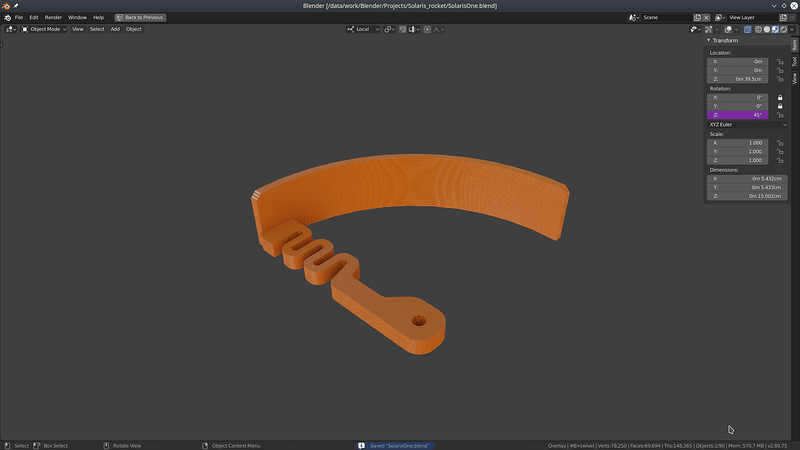Switch to the Tool sidebar tab

(x=795, y=62)
